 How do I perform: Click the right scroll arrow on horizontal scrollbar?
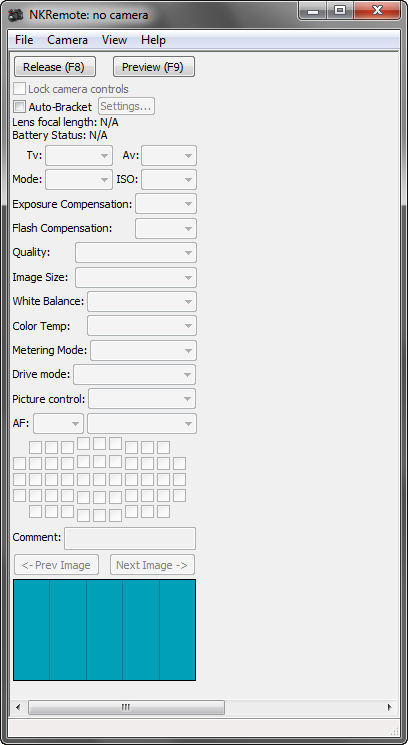coord(390,707)
